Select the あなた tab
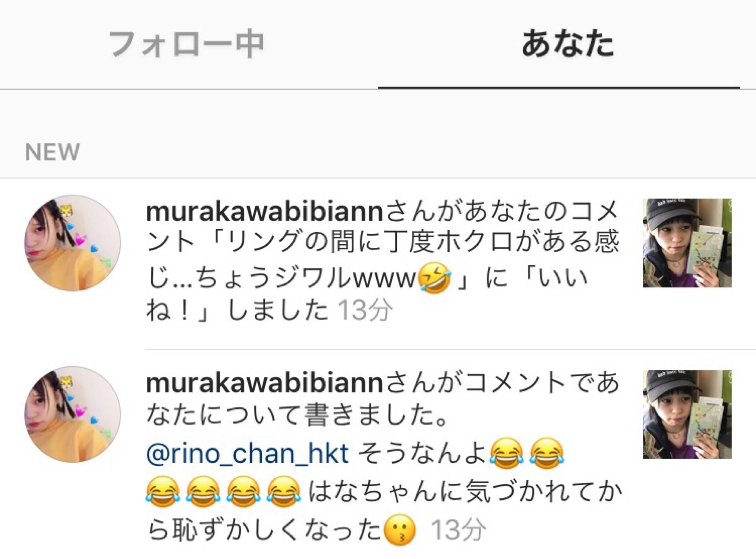The width and height of the screenshot is (756, 559). point(567,44)
